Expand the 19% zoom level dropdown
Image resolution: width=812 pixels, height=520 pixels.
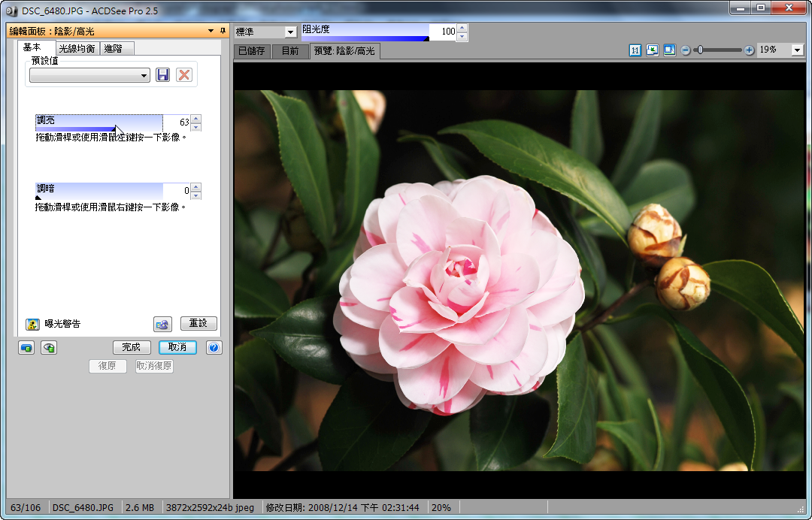pyautogui.click(x=796, y=50)
